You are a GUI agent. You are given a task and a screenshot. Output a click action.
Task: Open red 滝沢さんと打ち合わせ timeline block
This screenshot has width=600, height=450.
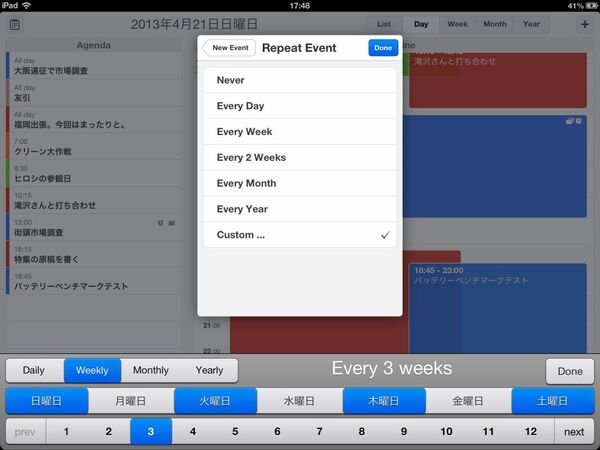click(x=498, y=80)
